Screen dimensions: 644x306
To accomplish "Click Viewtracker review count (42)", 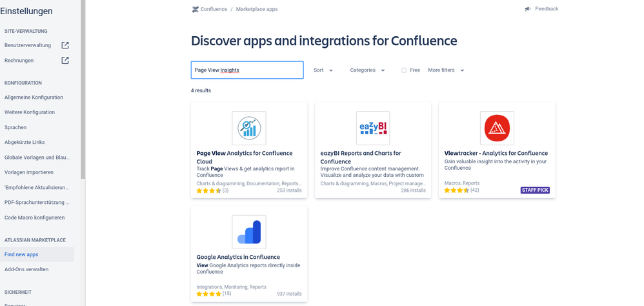I will 475,190.
